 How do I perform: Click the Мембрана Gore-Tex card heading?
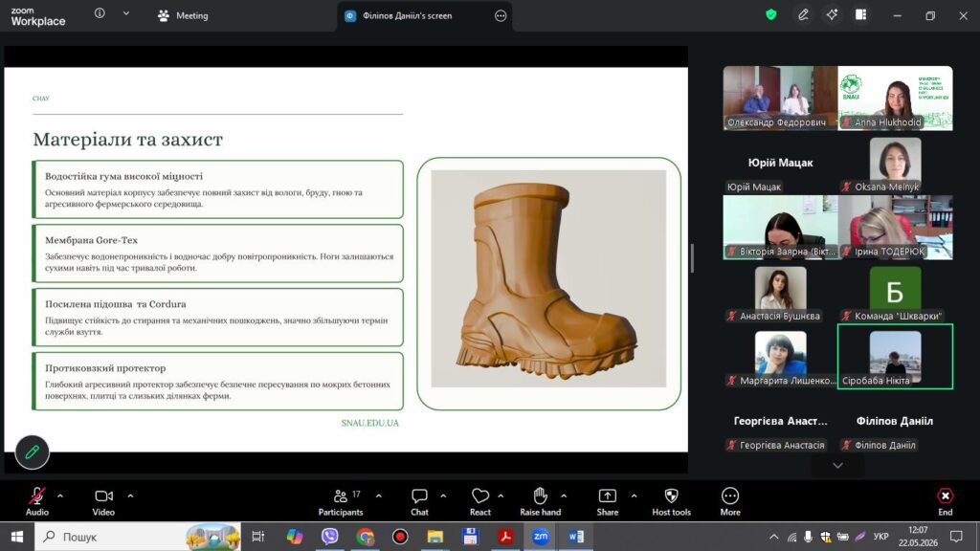pyautogui.click(x=91, y=240)
